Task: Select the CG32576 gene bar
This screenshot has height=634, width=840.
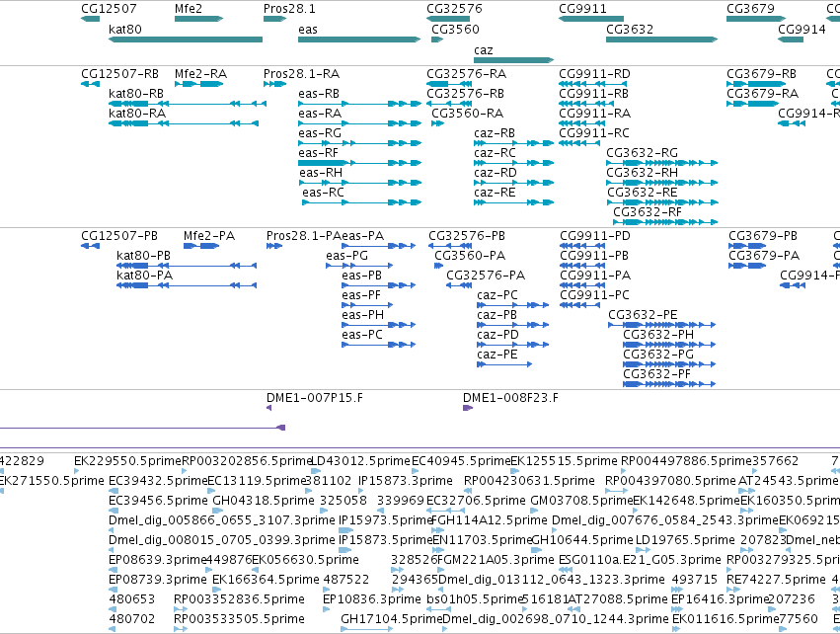Action: click(x=448, y=19)
